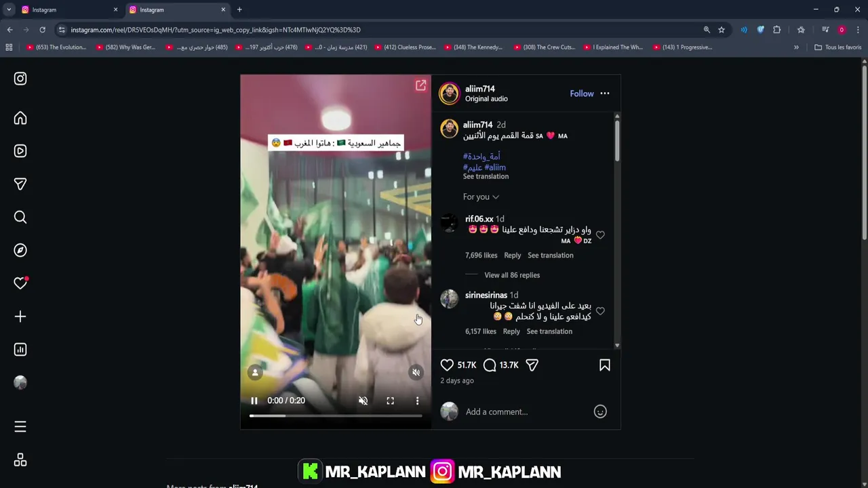This screenshot has width=868, height=488.
Task: Follow the aliim714 account
Action: tap(582, 94)
